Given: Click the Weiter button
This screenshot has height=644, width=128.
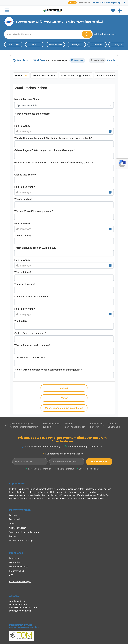Looking at the screenshot, I should (64, 398).
